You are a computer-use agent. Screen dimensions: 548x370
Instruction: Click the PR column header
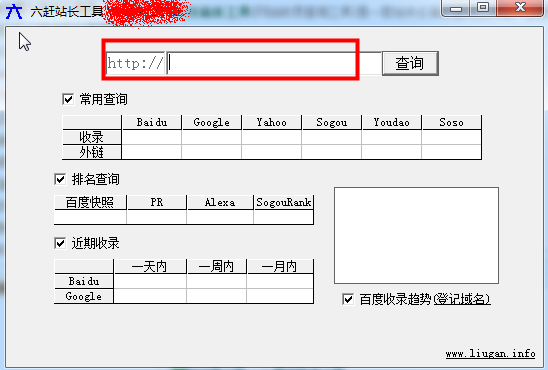[157, 202]
